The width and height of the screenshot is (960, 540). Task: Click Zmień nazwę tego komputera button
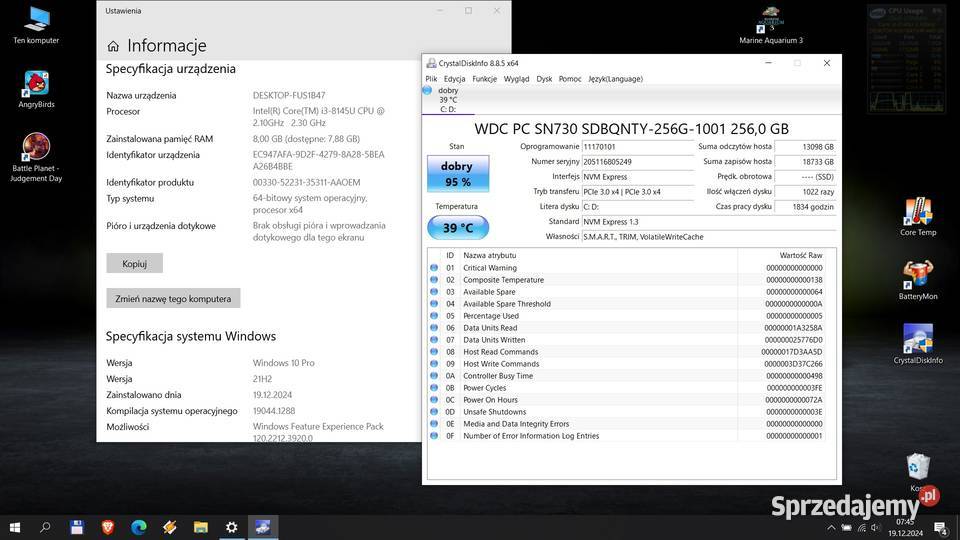coord(173,299)
